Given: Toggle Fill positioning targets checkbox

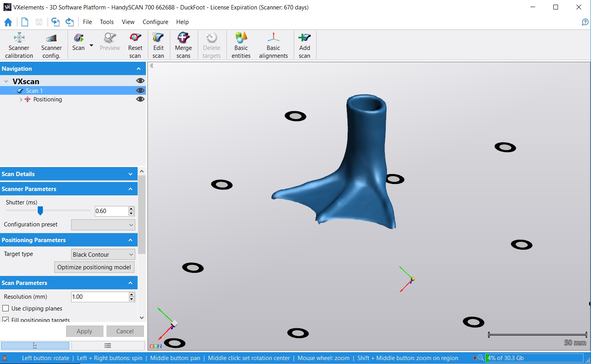Looking at the screenshot, I should point(6,320).
